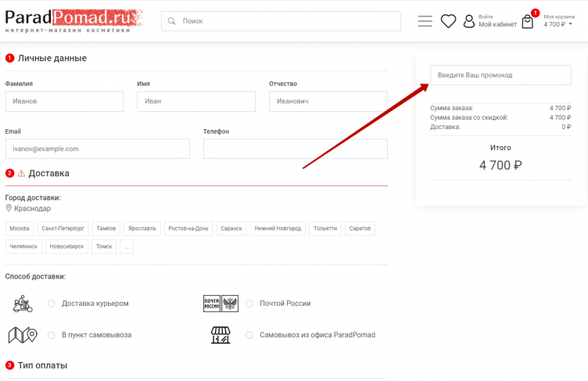Click the Почта России logo icon
The image size is (588, 381).
220,304
